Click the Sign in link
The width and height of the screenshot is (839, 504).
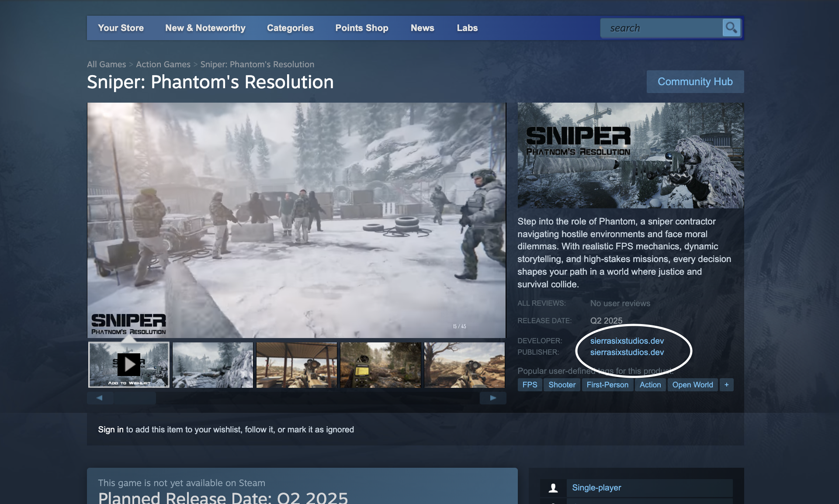[111, 429]
